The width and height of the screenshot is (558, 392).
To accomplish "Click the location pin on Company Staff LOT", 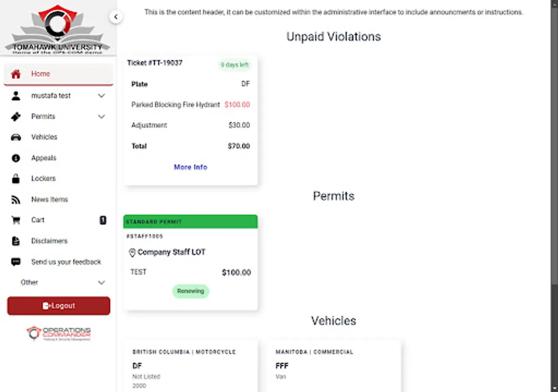I will (x=132, y=252).
